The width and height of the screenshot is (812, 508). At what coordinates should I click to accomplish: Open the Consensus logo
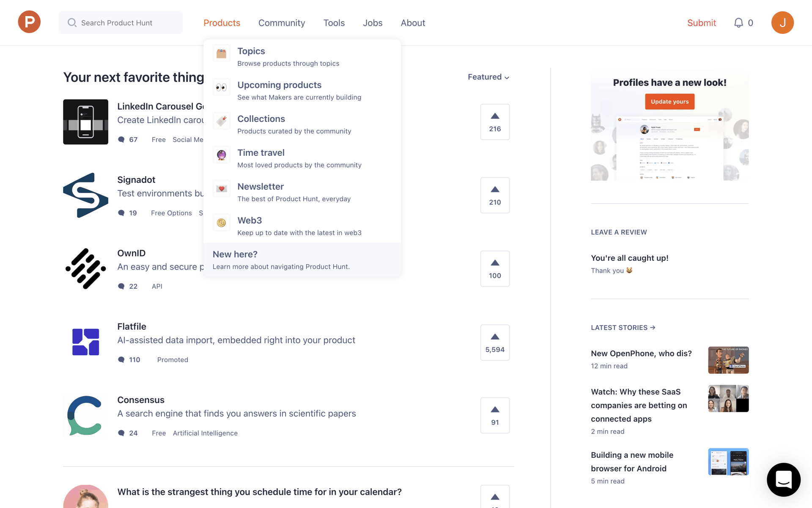[85, 415]
